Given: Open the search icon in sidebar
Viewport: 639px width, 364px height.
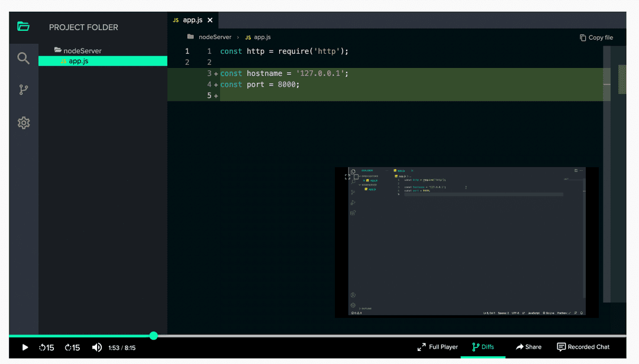Looking at the screenshot, I should [x=23, y=58].
